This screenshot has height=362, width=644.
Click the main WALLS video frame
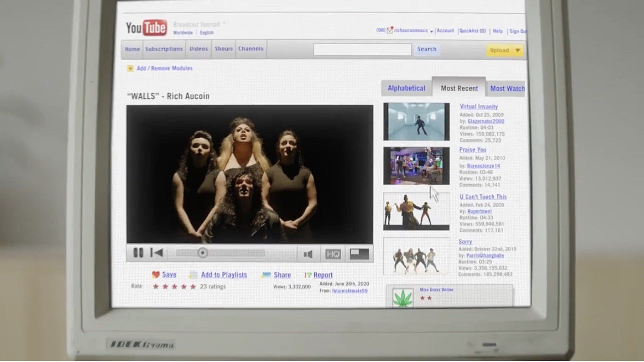250,174
